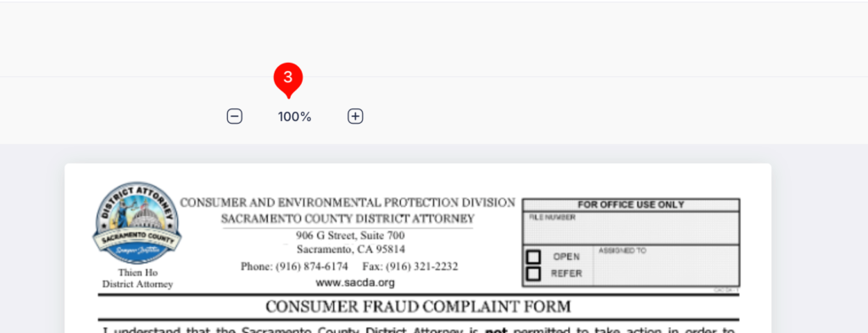
Task: Zoom out with the minus icon
Action: 235,116
